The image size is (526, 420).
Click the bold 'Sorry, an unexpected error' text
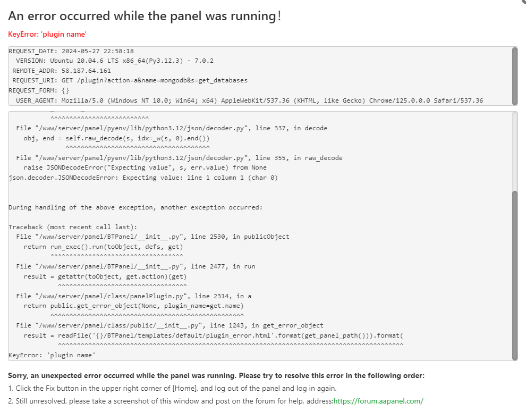click(x=216, y=375)
